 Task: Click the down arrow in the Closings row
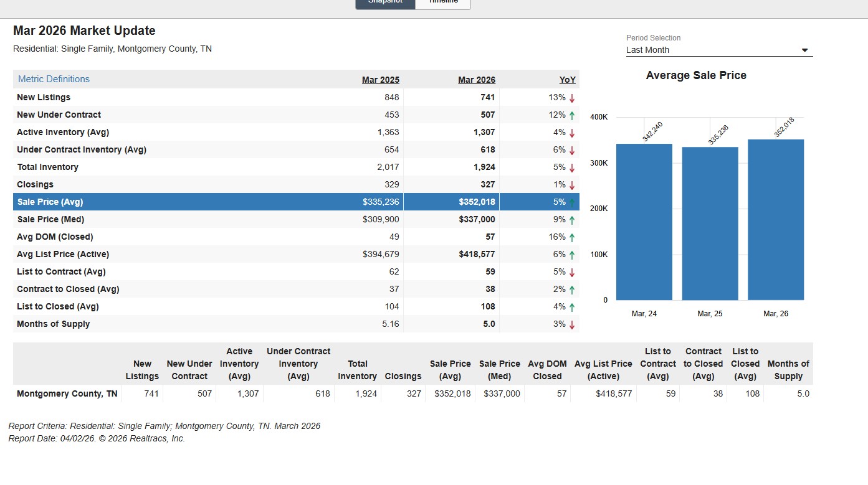572,185
